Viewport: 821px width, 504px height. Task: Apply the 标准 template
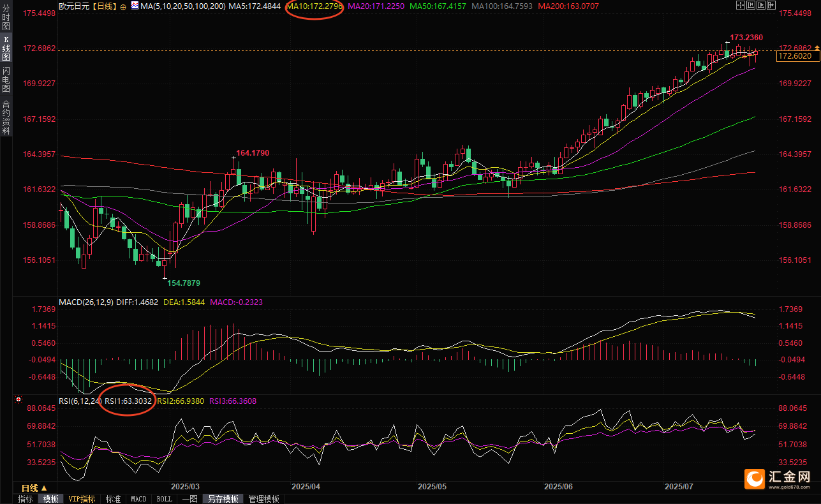113,499
